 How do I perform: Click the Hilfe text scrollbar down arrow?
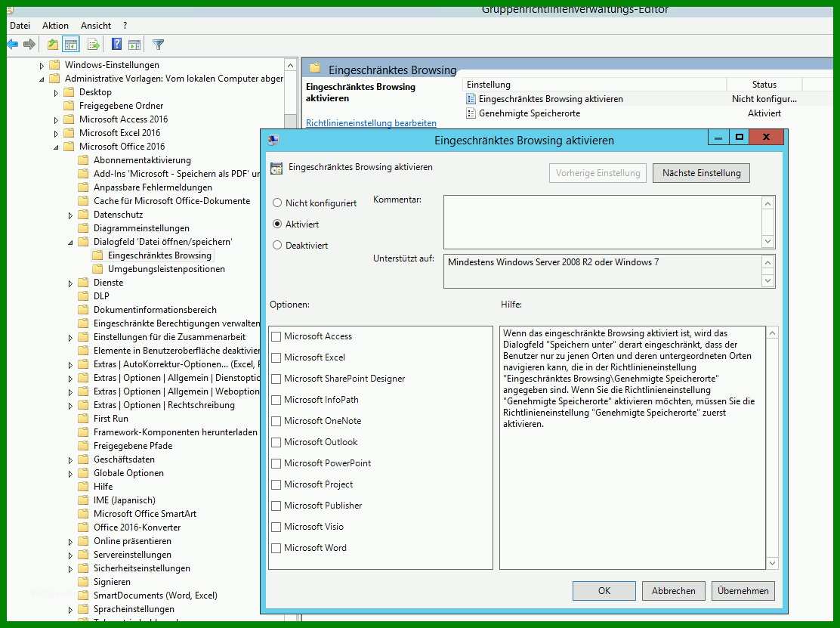(x=772, y=562)
